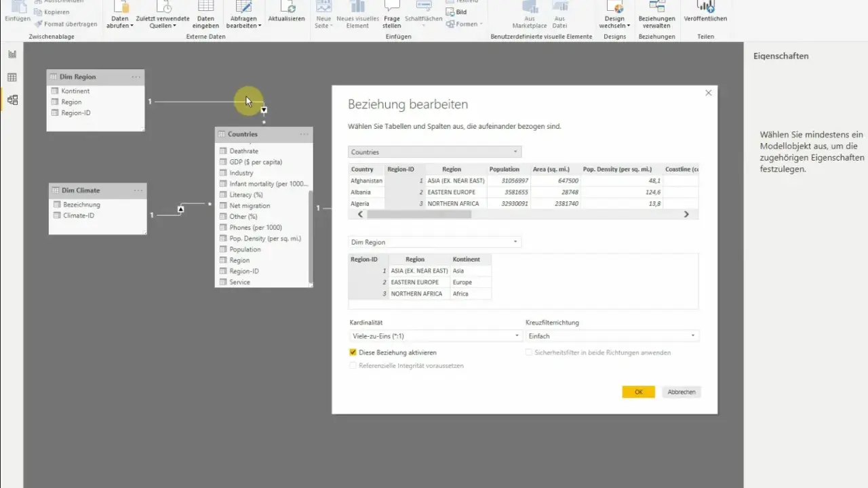
Task: Open the Countries table dropdown
Action: point(435,152)
